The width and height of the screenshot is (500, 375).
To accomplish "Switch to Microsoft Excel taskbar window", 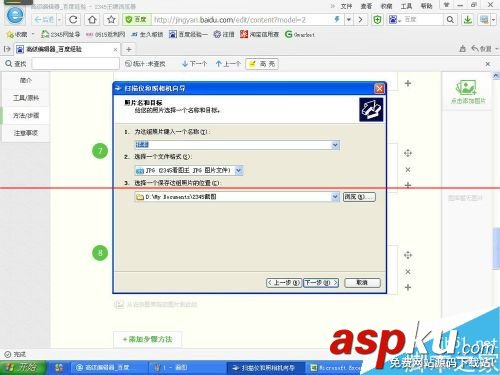I will pos(335,368).
